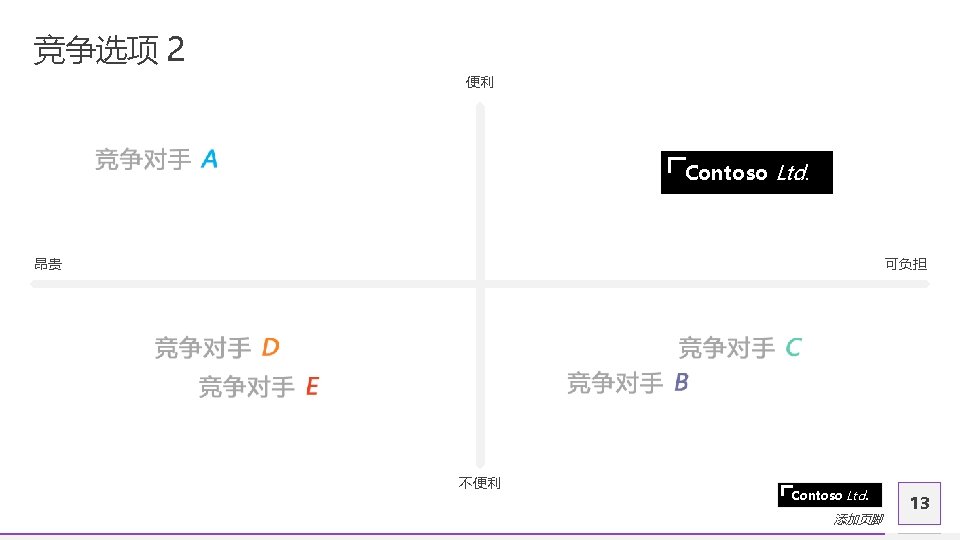The height and width of the screenshot is (540, 960).
Task: Select the 竞争对手 D text box
Action: coord(216,348)
